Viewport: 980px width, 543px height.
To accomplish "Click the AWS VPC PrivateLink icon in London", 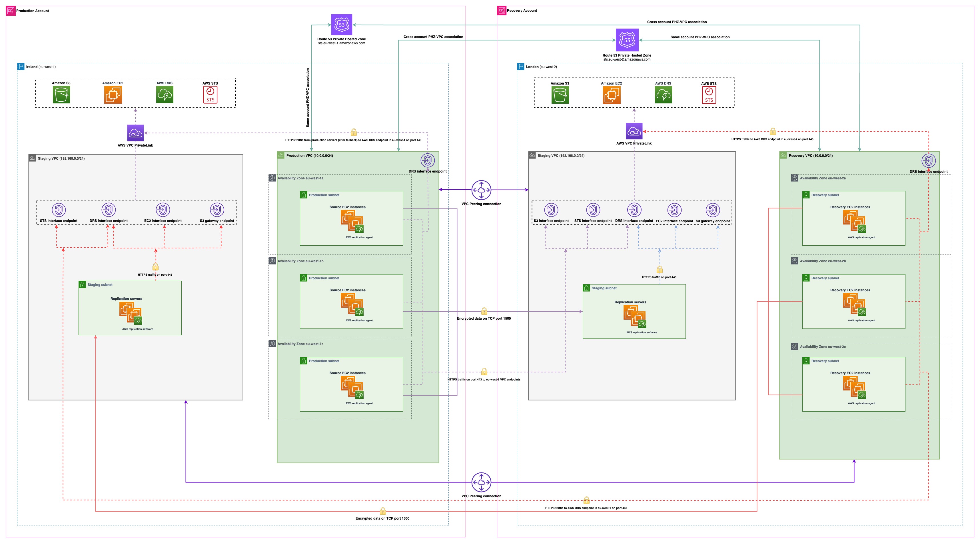I will [634, 131].
